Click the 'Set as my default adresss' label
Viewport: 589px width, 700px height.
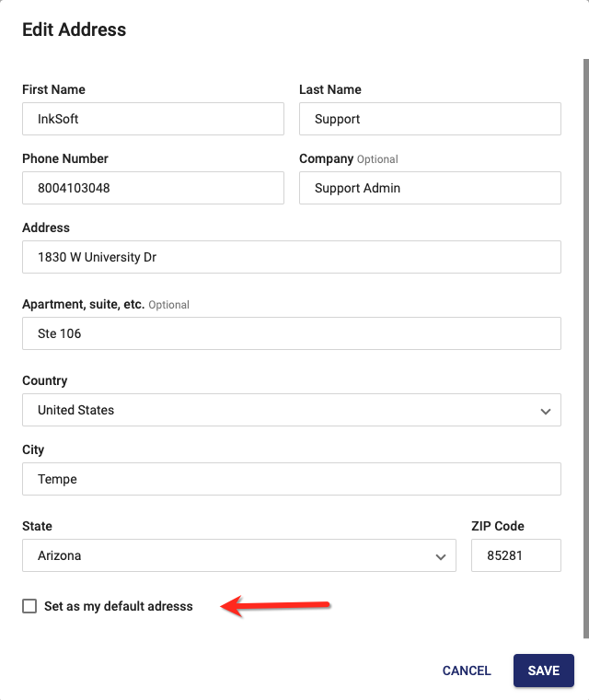[x=119, y=606]
